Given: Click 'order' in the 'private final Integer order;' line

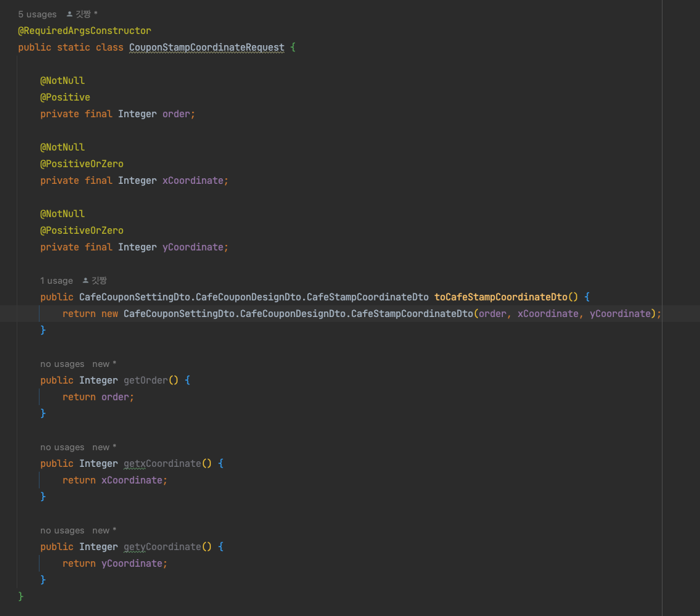Looking at the screenshot, I should (176, 114).
